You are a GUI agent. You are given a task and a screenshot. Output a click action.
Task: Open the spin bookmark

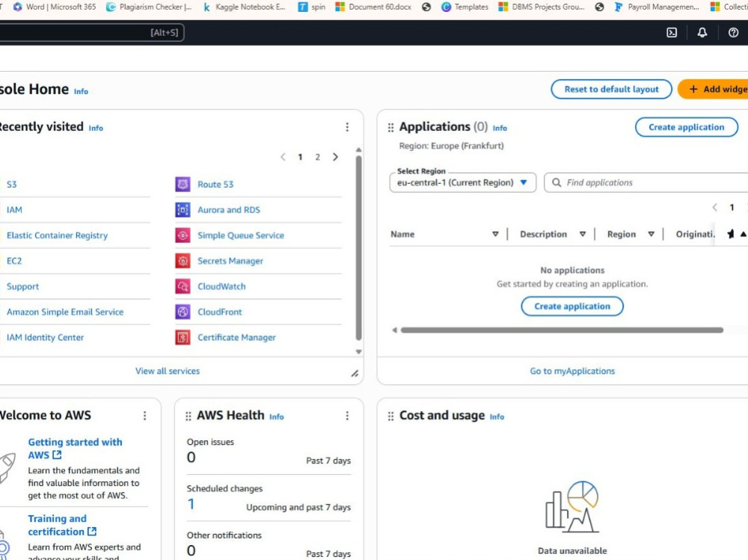point(312,7)
